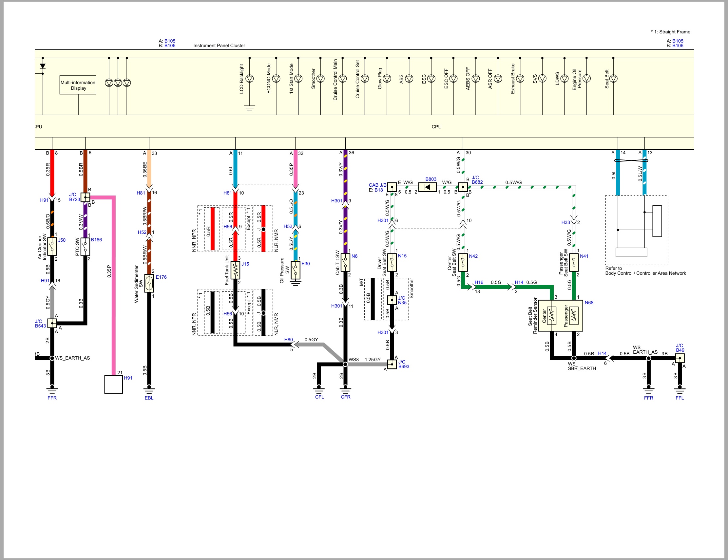Click the Glow Plug indicator lamp symbol
This screenshot has width=728, height=560.
click(x=387, y=79)
